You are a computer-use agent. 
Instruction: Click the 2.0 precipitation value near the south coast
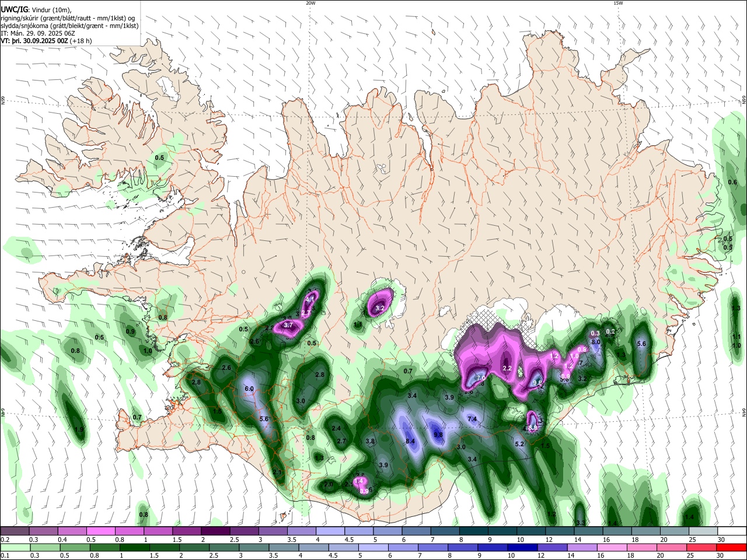point(329,484)
